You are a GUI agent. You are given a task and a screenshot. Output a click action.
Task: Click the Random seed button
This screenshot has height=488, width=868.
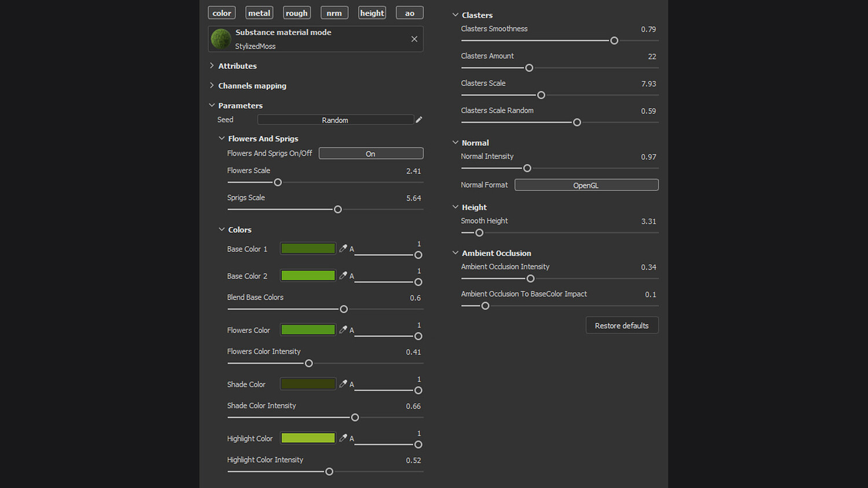pyautogui.click(x=335, y=120)
